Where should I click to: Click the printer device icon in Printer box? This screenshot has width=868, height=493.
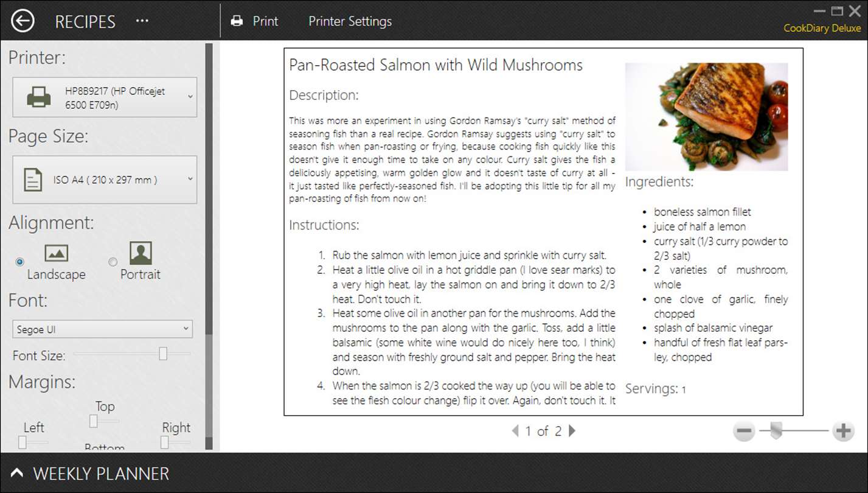pyautogui.click(x=39, y=97)
